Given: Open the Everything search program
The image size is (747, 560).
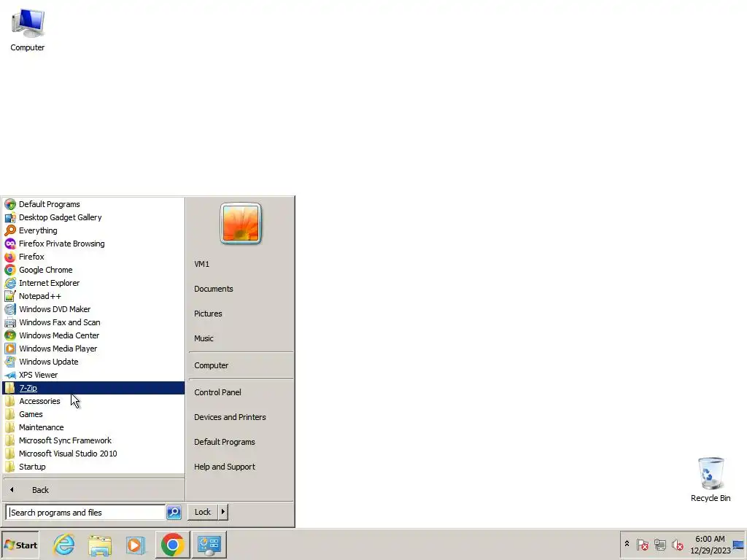Looking at the screenshot, I should (93, 230).
